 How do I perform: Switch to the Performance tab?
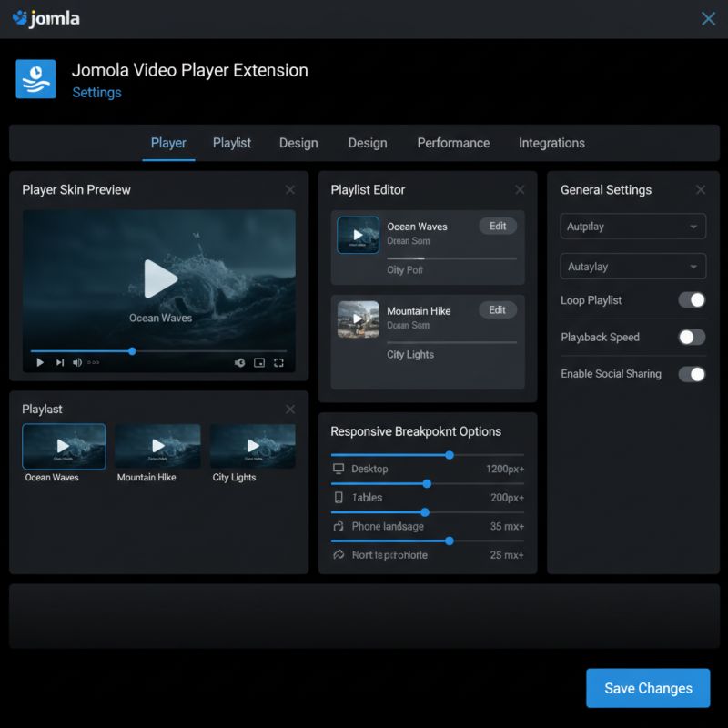click(453, 143)
